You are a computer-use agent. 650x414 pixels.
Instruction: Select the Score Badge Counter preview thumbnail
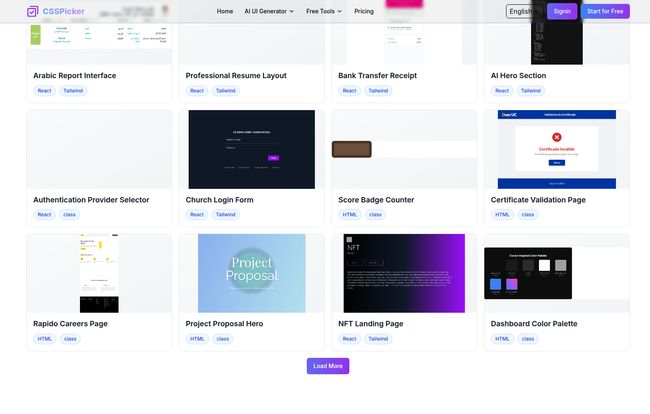(404, 149)
